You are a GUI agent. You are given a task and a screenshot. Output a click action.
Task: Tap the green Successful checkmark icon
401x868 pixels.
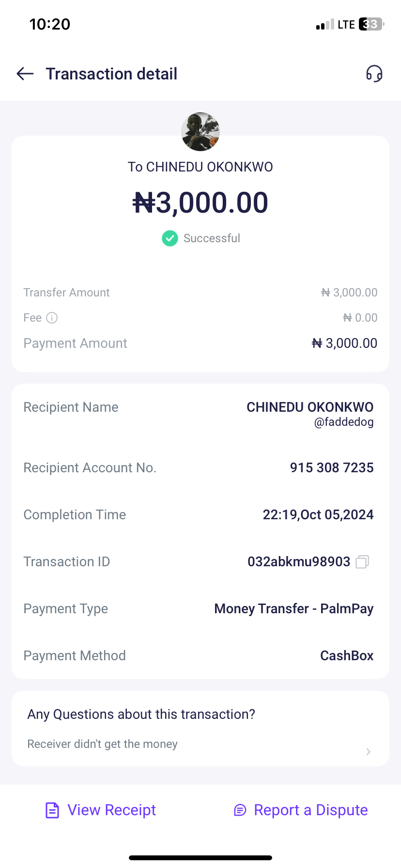[170, 238]
